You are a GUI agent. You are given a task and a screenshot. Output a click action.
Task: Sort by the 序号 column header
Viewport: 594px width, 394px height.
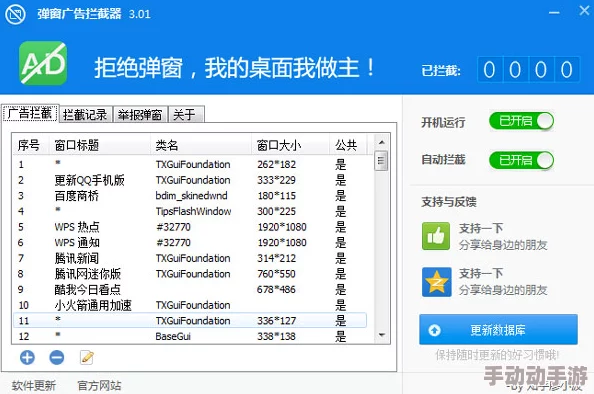(x=30, y=145)
